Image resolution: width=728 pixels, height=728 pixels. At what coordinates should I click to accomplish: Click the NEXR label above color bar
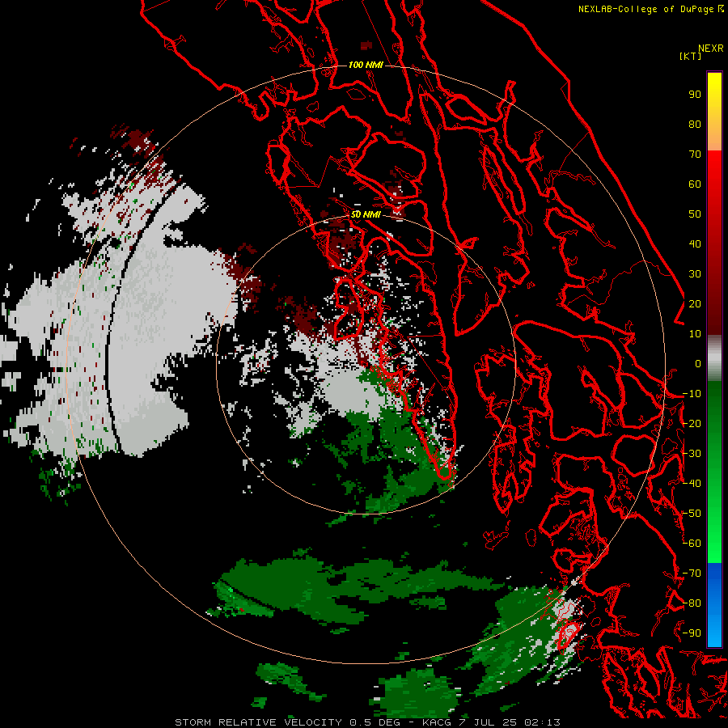(710, 49)
